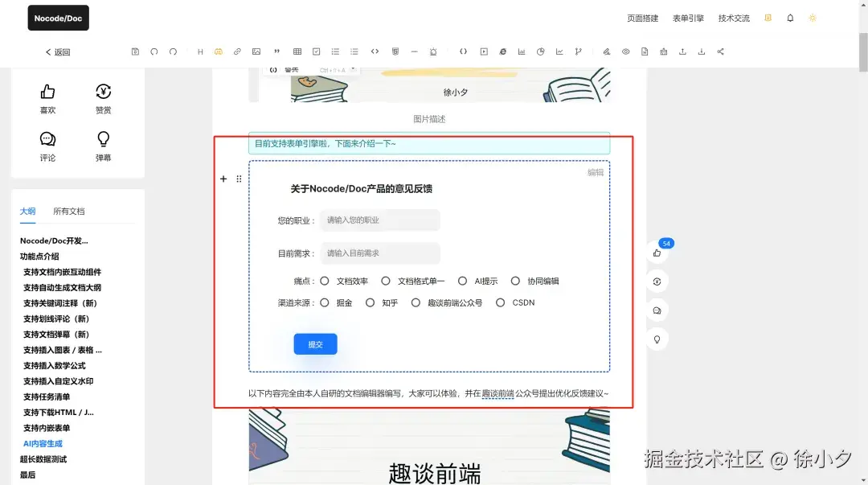Insert a code block using the <> icon
This screenshot has width=868, height=485.
click(x=374, y=51)
